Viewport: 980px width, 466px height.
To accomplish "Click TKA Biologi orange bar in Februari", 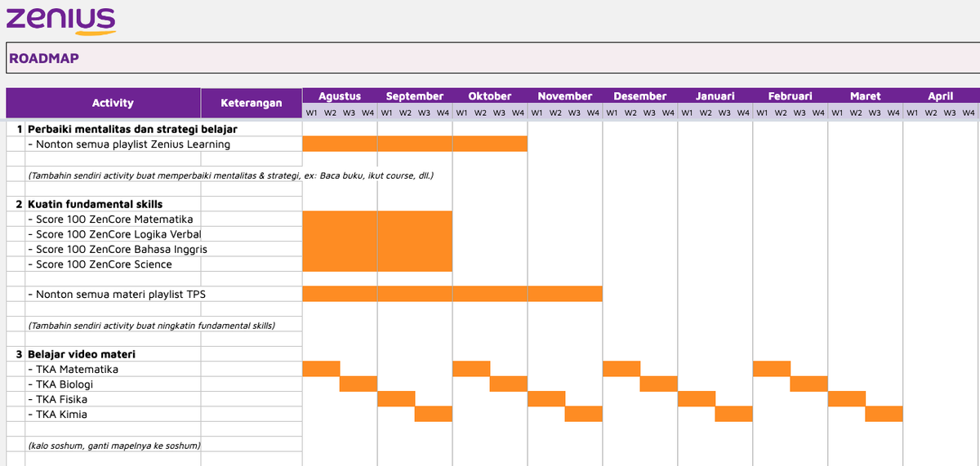I will click(809, 384).
